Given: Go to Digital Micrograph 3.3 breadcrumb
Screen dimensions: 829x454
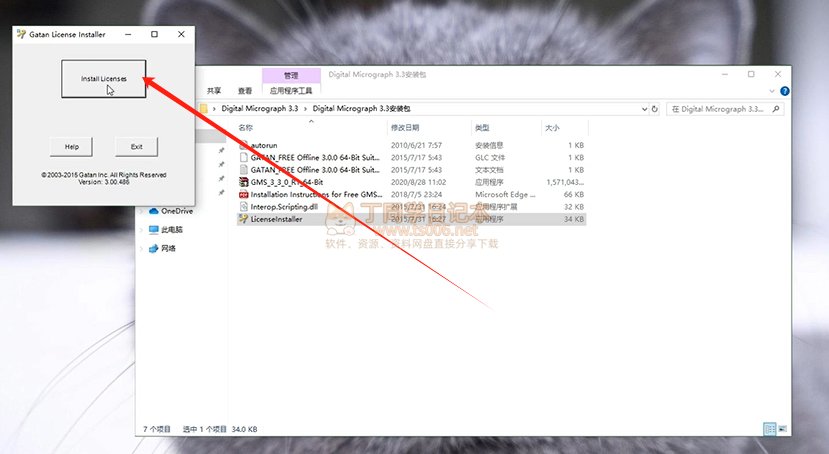Looking at the screenshot, I should pyautogui.click(x=260, y=108).
